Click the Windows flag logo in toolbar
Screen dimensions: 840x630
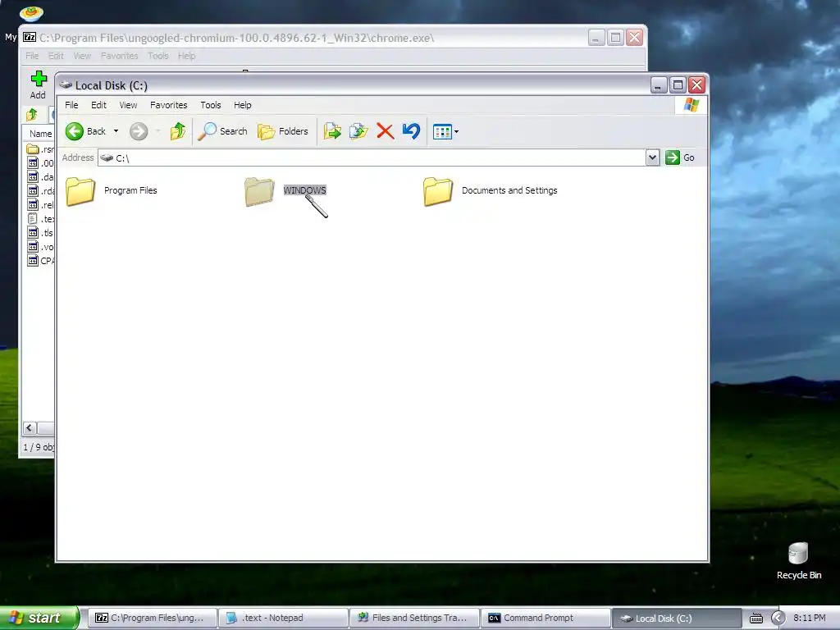(691, 105)
